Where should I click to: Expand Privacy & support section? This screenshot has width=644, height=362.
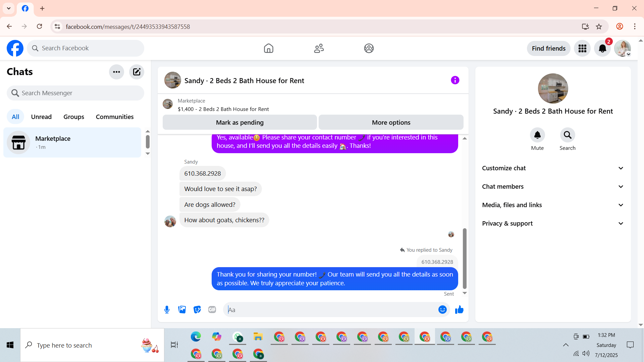tap(553, 224)
